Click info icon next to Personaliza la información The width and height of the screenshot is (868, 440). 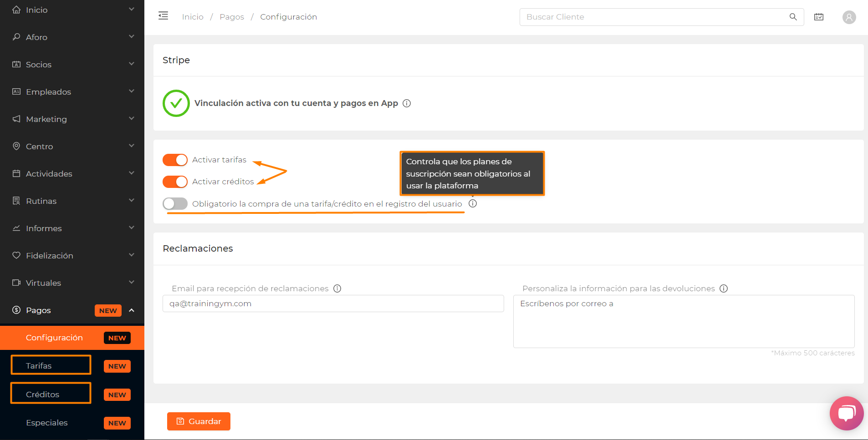pyautogui.click(x=724, y=288)
